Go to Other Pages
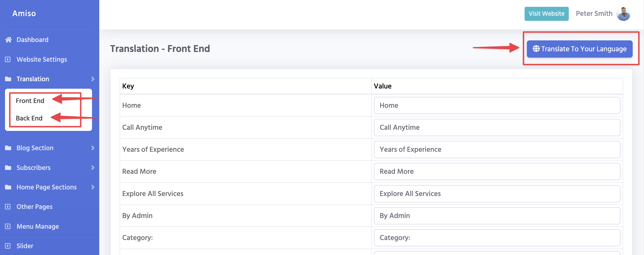This screenshot has height=255, width=644. (x=34, y=206)
